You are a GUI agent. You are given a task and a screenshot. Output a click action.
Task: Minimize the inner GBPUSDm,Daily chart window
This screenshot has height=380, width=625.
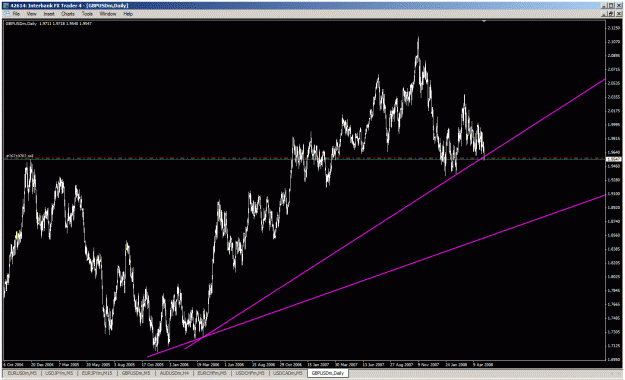pos(605,14)
